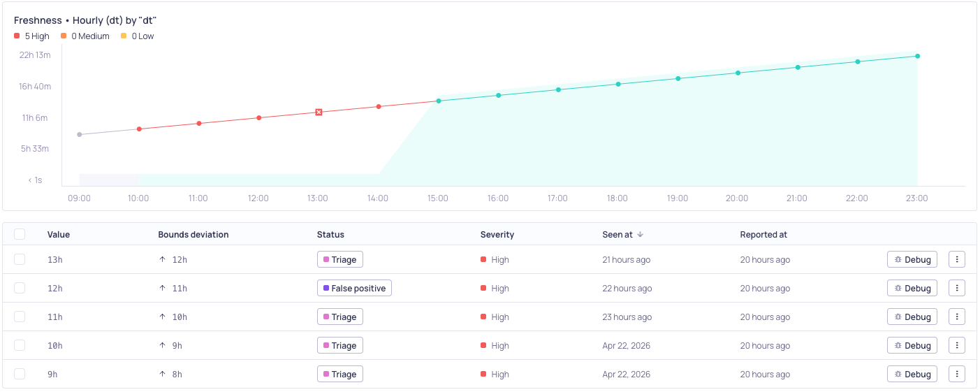
Task: Click the teal data point at 18:00
Action: (618, 84)
